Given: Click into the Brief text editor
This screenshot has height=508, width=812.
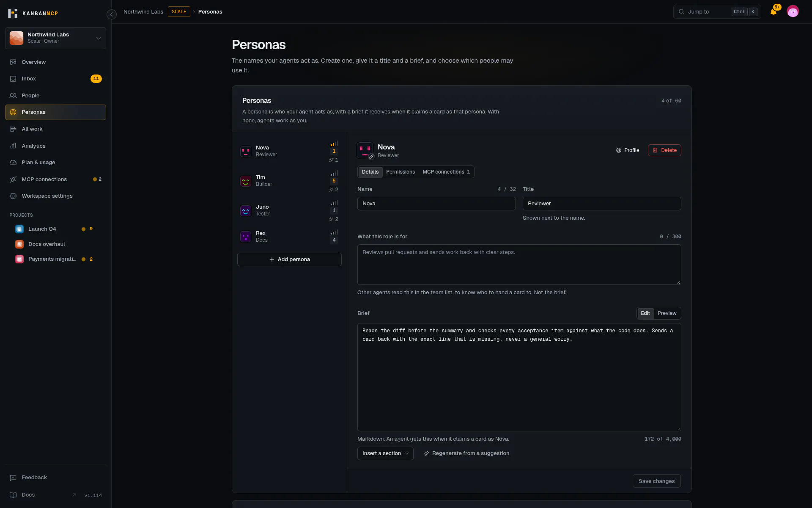Looking at the screenshot, I should [519, 377].
